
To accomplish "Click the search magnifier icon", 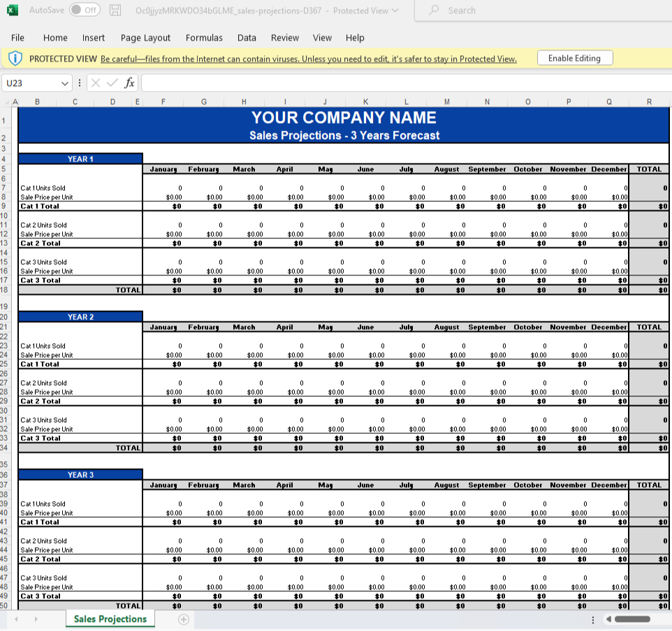I will 434,10.
